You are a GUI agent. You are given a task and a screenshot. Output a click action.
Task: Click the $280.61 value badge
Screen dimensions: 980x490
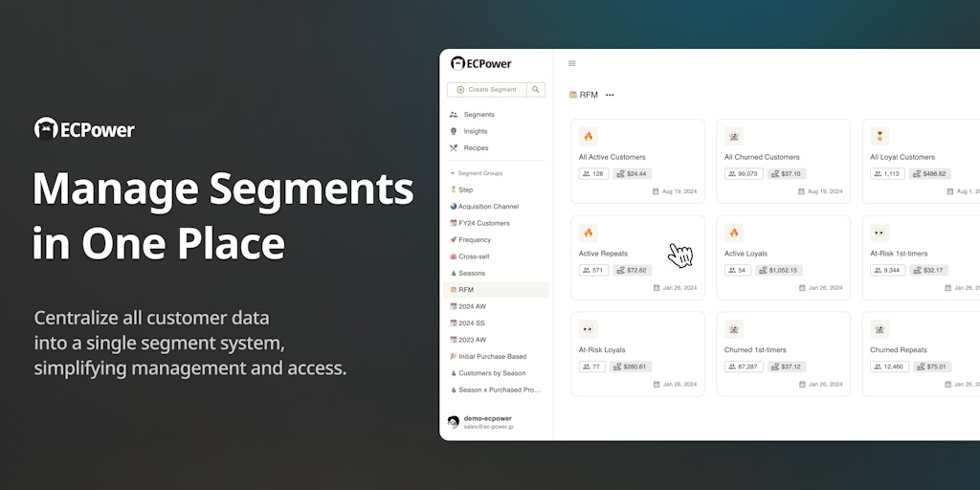pyautogui.click(x=631, y=367)
